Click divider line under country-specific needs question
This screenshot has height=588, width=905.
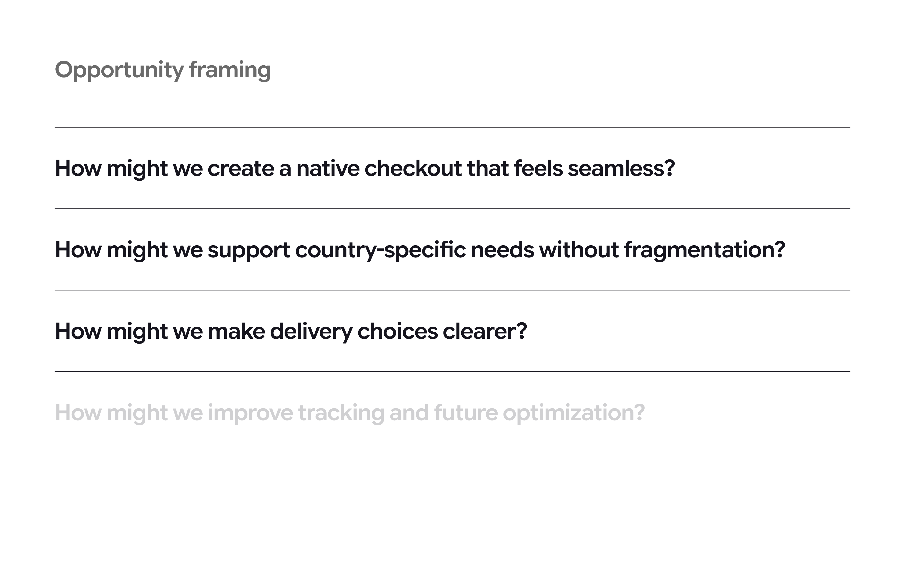pyautogui.click(x=452, y=290)
